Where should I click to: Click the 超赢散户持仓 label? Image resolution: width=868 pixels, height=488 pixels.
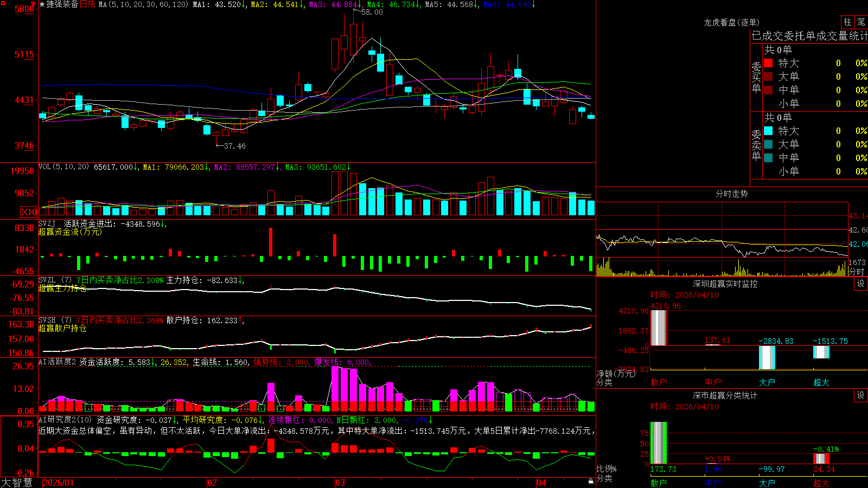pyautogui.click(x=62, y=328)
